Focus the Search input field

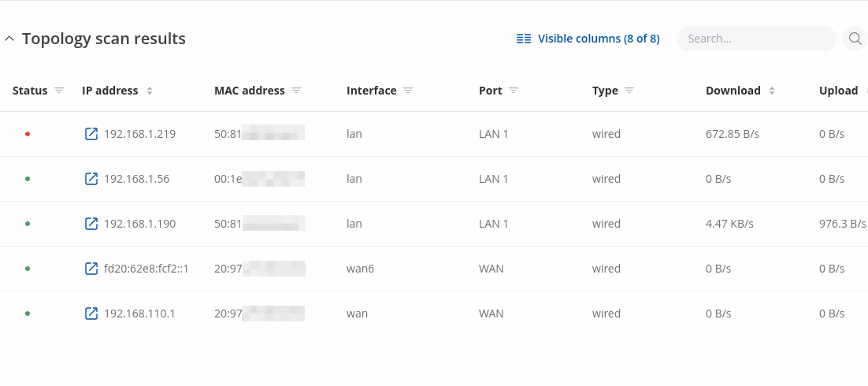755,39
